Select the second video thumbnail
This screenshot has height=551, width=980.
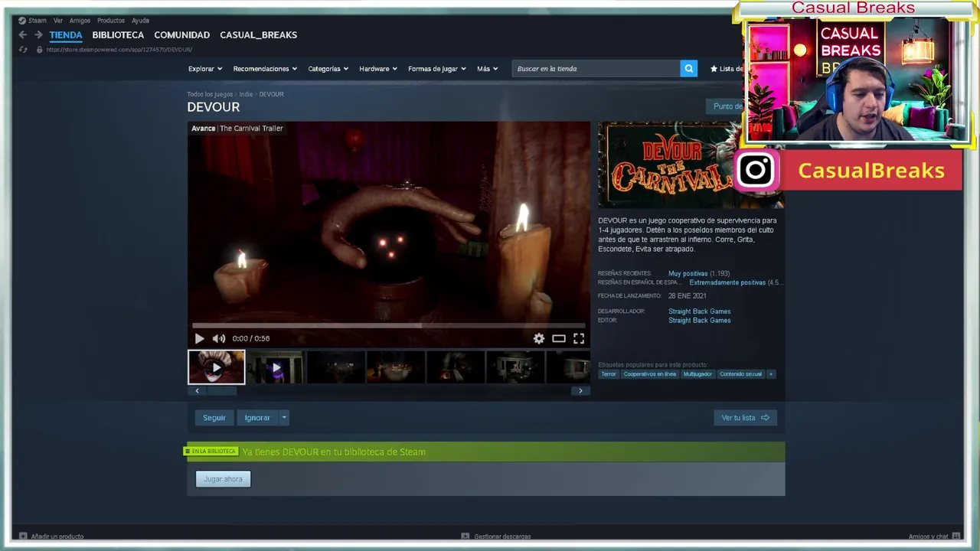click(x=276, y=367)
